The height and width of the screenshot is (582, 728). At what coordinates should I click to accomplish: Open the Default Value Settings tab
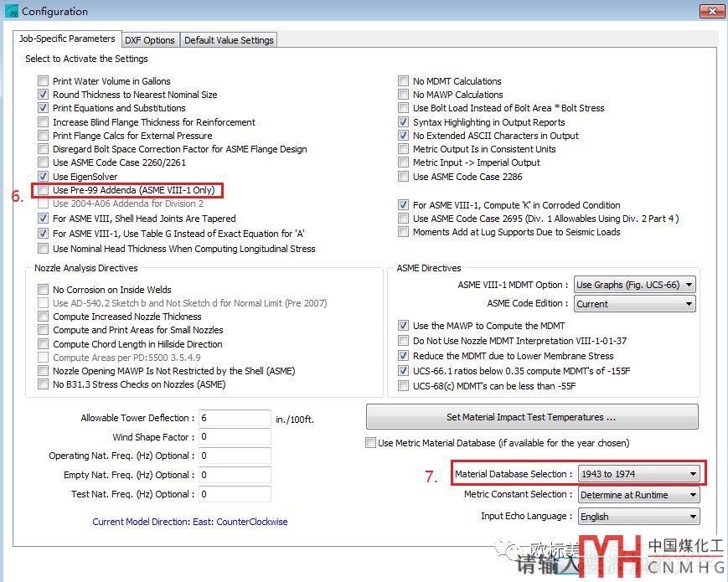click(x=229, y=40)
